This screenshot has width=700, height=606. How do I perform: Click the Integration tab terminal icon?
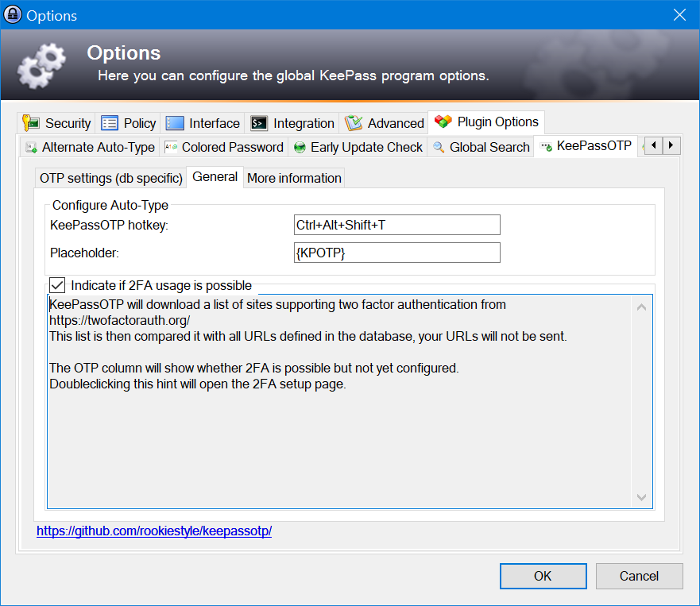click(259, 123)
